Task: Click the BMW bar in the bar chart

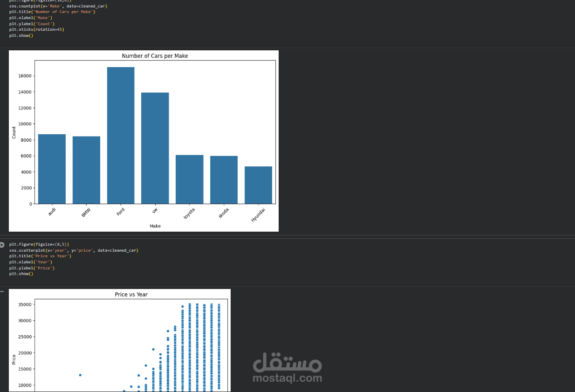Action: point(86,170)
